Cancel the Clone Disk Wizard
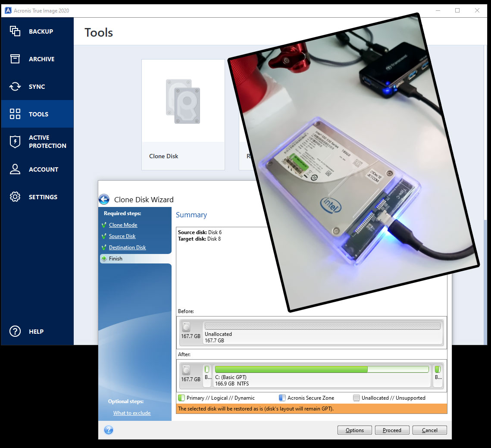 (429, 430)
